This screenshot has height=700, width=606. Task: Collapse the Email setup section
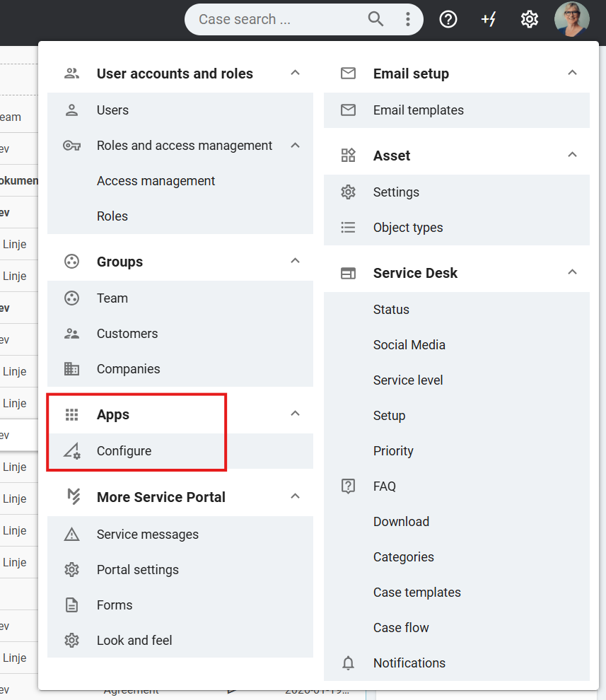[573, 73]
